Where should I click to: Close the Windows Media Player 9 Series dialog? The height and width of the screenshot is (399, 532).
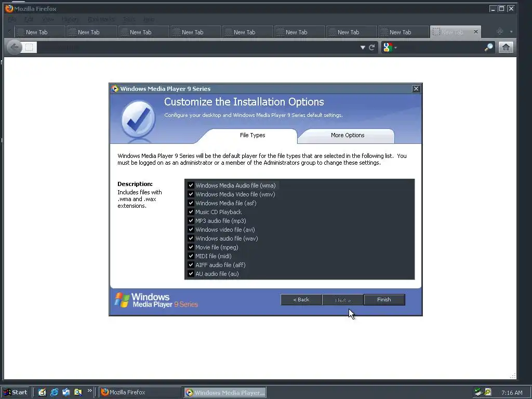coord(416,88)
